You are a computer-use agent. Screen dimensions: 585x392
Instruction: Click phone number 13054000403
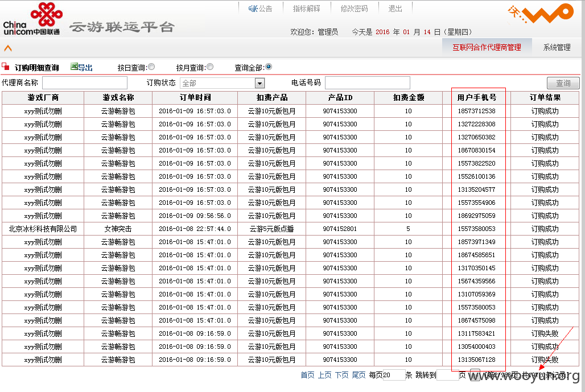(x=477, y=346)
